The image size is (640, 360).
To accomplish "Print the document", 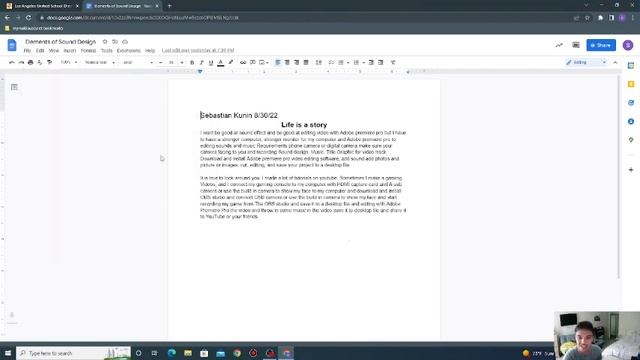I will (31, 62).
